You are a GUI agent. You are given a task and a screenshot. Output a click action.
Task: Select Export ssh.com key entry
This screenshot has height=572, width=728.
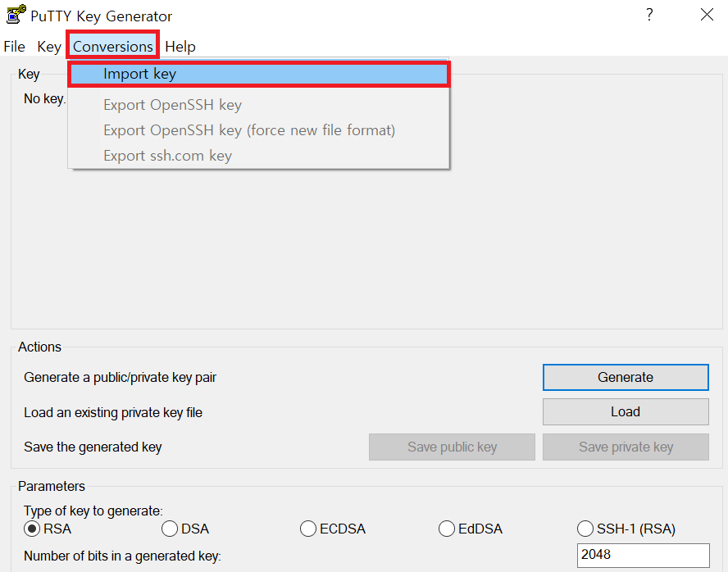coord(258,156)
